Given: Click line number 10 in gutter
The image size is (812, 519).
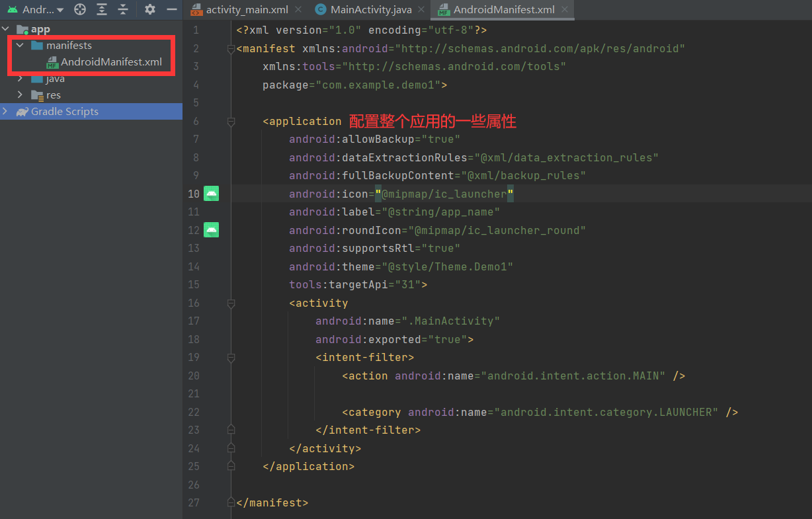Looking at the screenshot, I should (x=194, y=194).
